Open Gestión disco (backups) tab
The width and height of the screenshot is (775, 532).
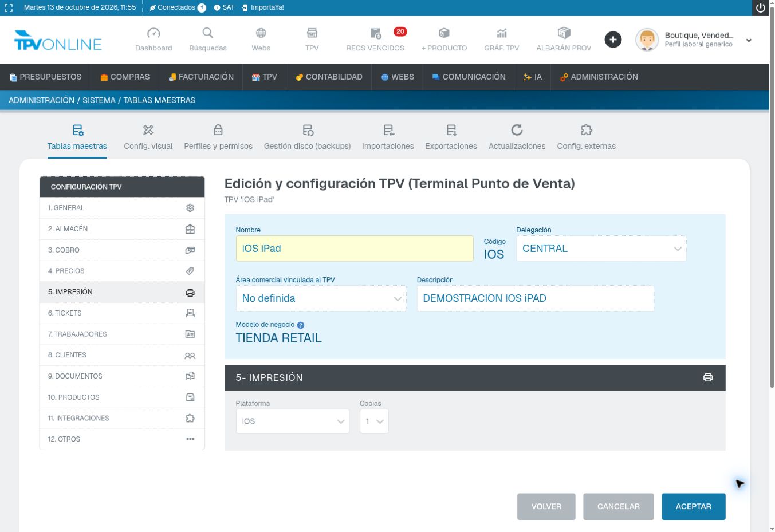coord(308,138)
